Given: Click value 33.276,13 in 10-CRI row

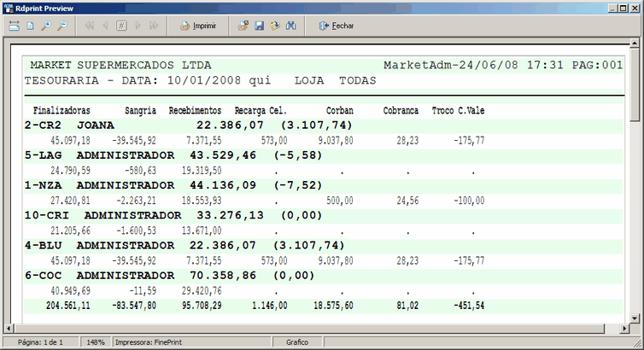Looking at the screenshot, I should click(x=231, y=215).
